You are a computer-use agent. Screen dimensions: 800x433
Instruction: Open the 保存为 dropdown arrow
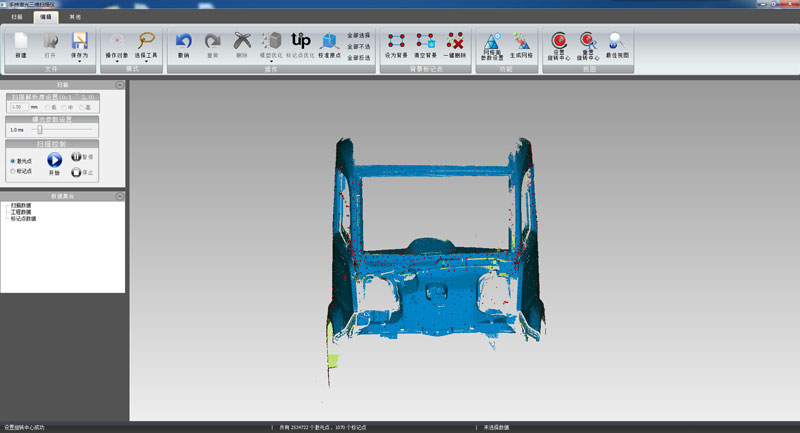pyautogui.click(x=80, y=62)
